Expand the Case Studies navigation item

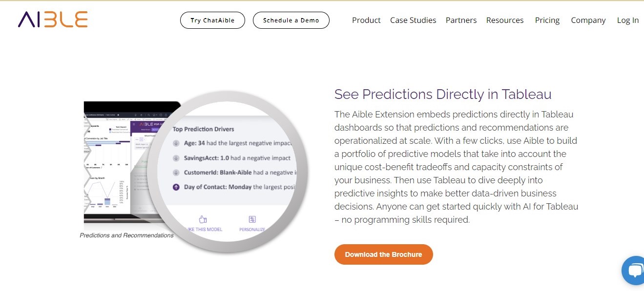(x=413, y=20)
